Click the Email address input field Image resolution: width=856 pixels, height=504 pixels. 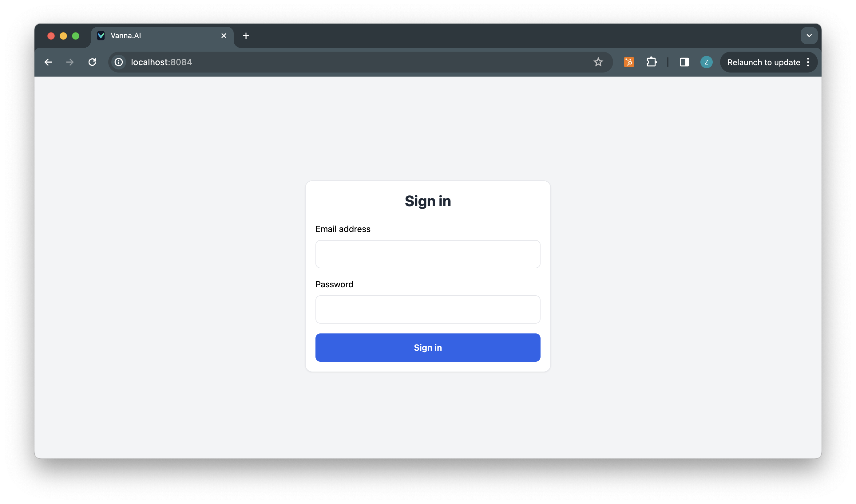(427, 254)
